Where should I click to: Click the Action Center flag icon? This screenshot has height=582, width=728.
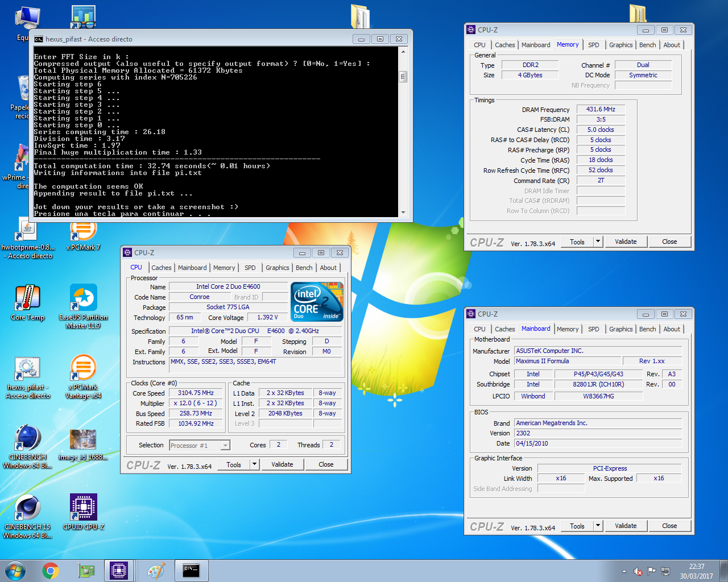tap(652, 571)
